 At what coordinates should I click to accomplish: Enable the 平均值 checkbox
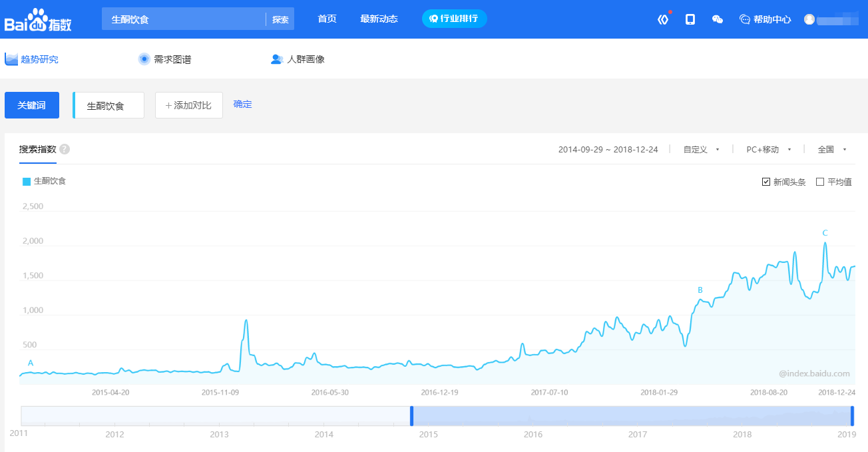(820, 182)
